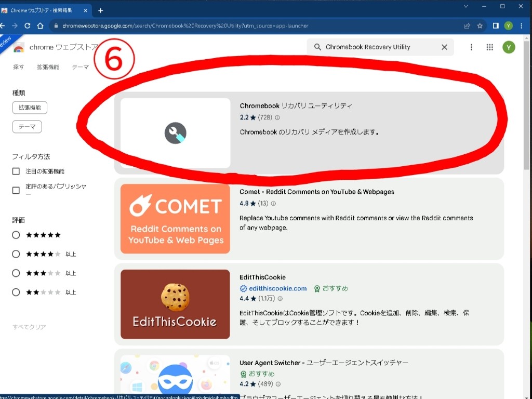Screen dimensions: 532x399
Task: Filter by テーマ type chip
Action: click(x=27, y=127)
